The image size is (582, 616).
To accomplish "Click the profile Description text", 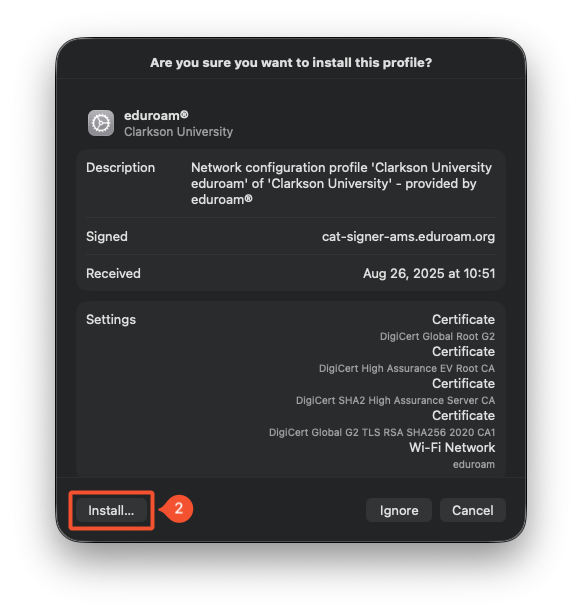I will pos(341,183).
